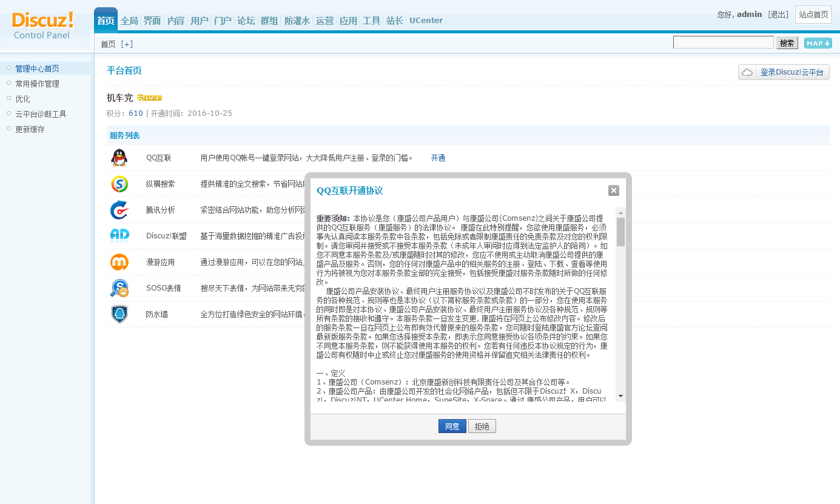
Task: Open 优化 in the sidebar
Action: coord(22,99)
